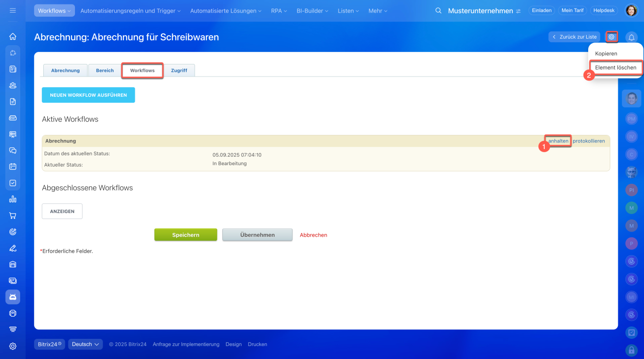Open the IV contact avatar in right panel
Image resolution: width=644 pixels, height=359 pixels.
[631, 136]
